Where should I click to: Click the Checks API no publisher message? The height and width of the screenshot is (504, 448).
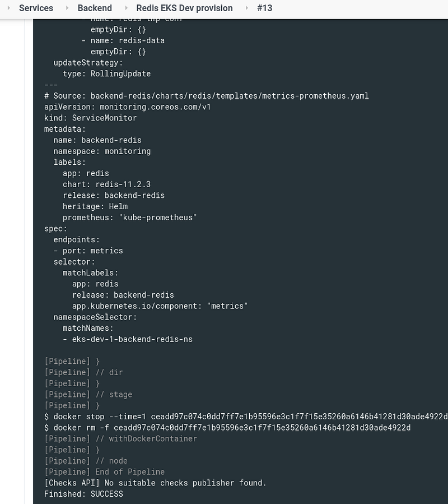(x=156, y=483)
